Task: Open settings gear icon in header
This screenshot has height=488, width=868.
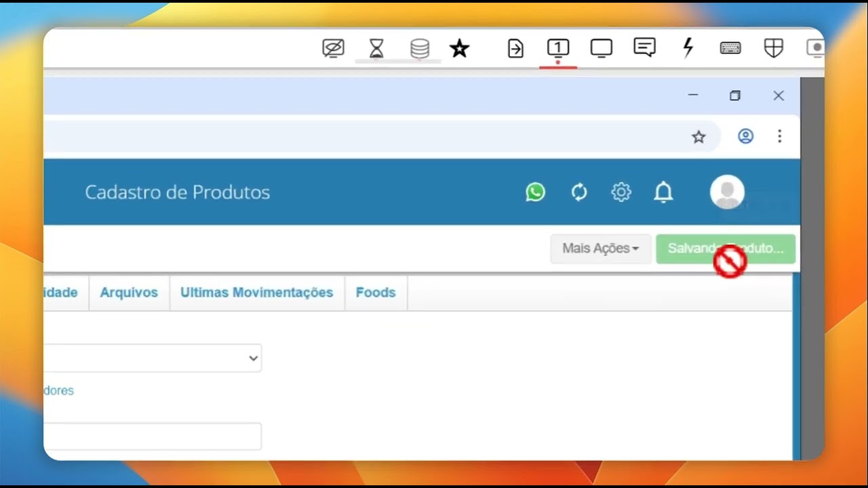Action: tap(621, 192)
